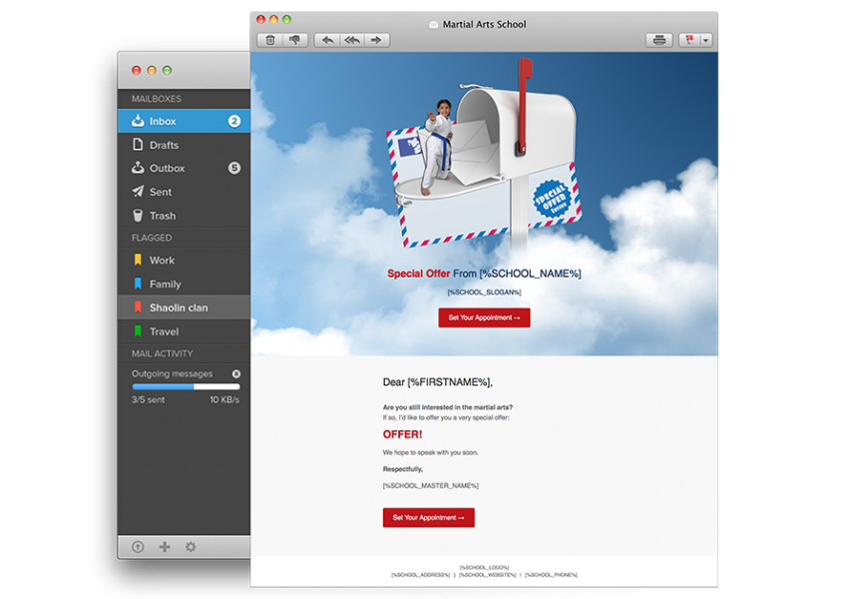This screenshot has height=599, width=868.
Task: Click the "[%SCHOOL_ADDRESS%]" footer placeholder
Action: pos(421,575)
